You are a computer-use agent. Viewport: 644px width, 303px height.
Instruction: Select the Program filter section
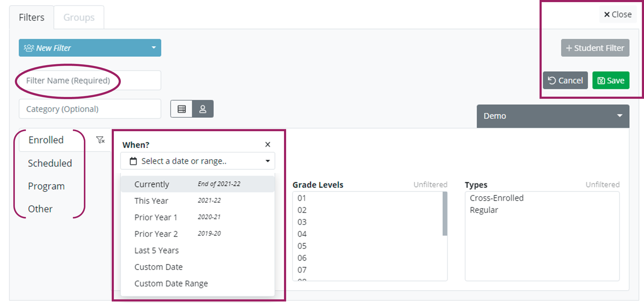(x=46, y=186)
